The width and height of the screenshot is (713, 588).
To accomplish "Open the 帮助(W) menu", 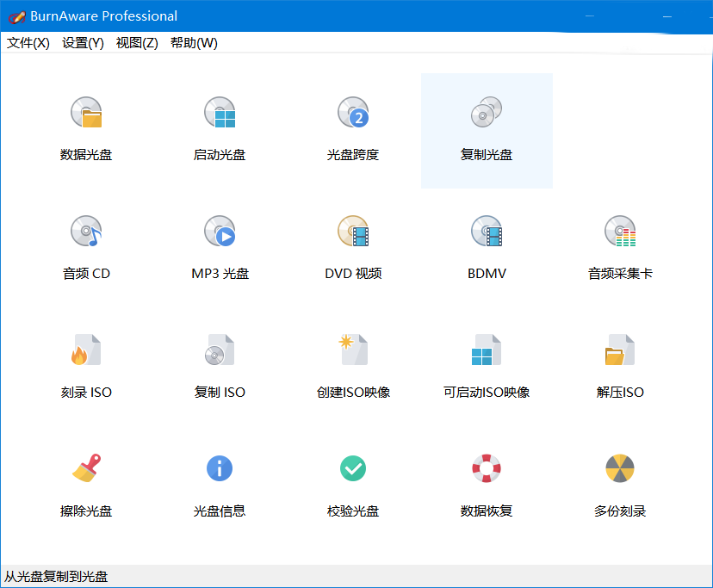I will pos(194,43).
